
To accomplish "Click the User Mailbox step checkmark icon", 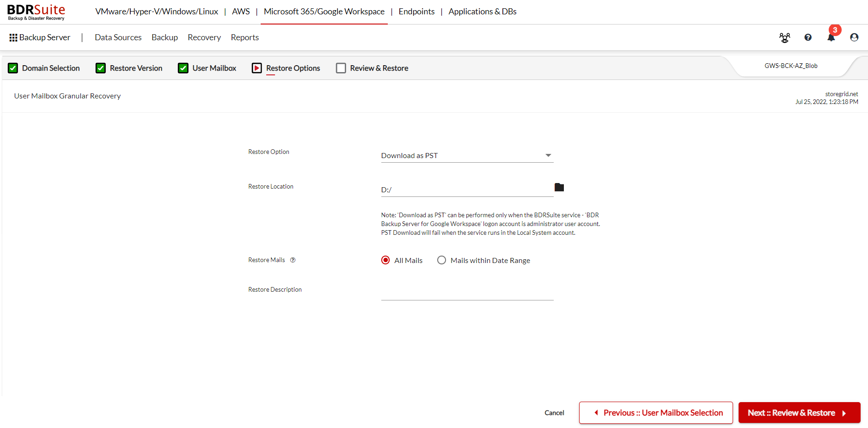I will point(183,68).
